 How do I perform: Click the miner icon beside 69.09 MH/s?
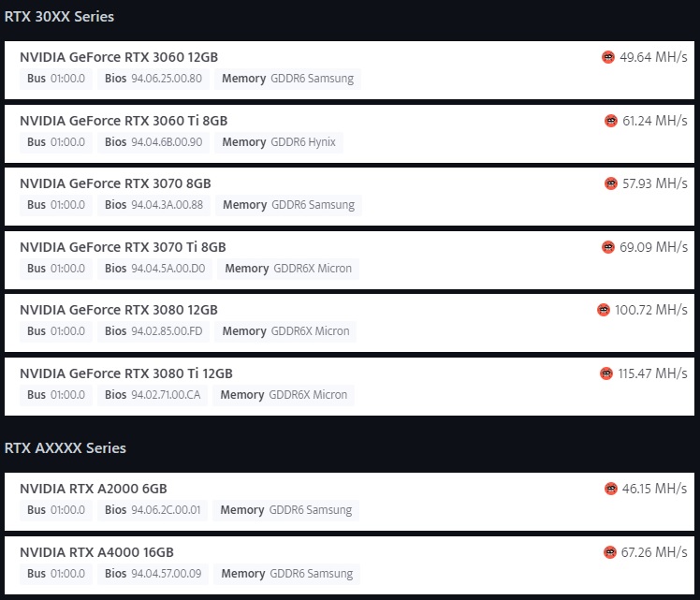click(x=608, y=247)
